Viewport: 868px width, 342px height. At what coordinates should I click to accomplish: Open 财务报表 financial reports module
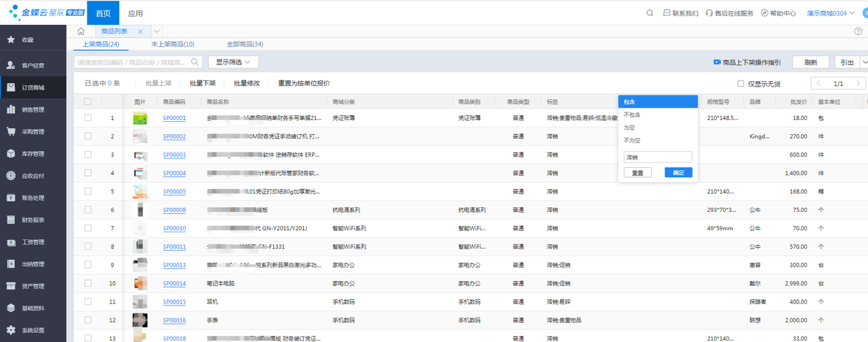[33, 219]
